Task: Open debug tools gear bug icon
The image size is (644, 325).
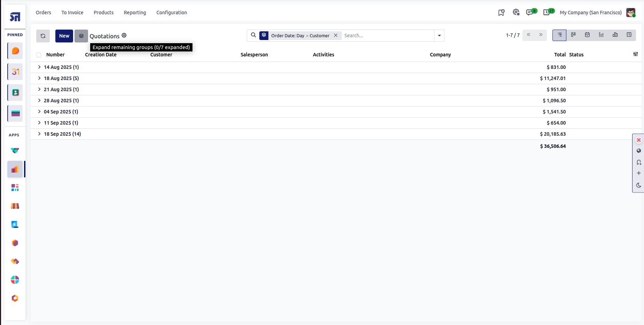Action: [516, 12]
